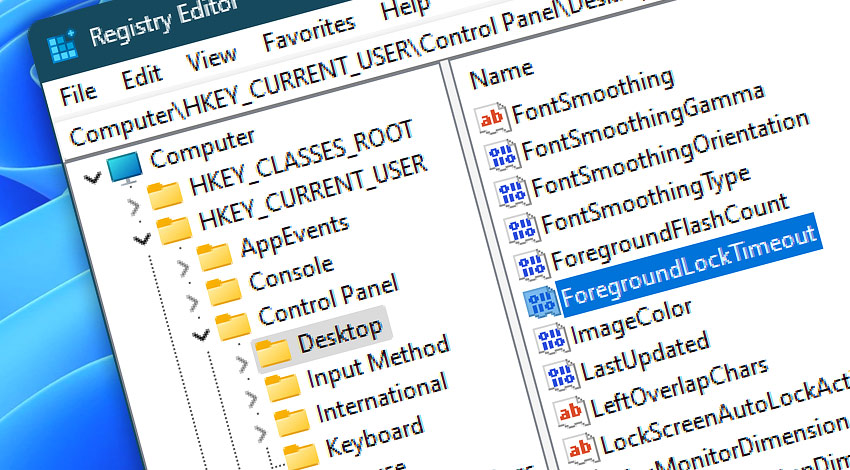Click the AppEvents folder icon

(x=214, y=256)
